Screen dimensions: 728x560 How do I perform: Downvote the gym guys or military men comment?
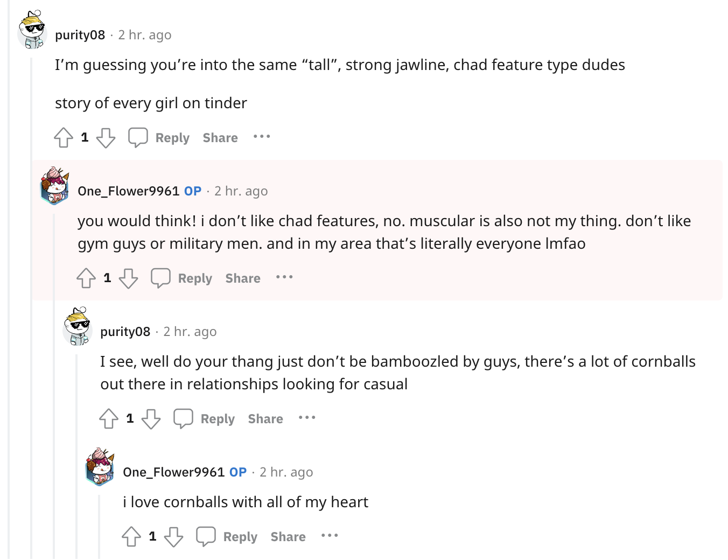click(x=128, y=278)
